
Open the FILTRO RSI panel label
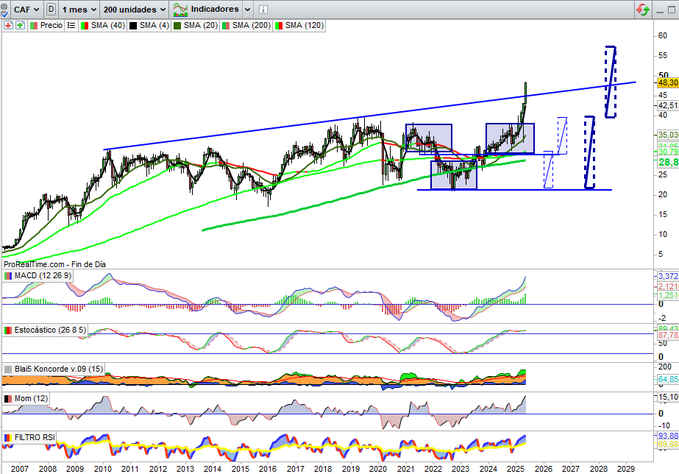pos(35,438)
